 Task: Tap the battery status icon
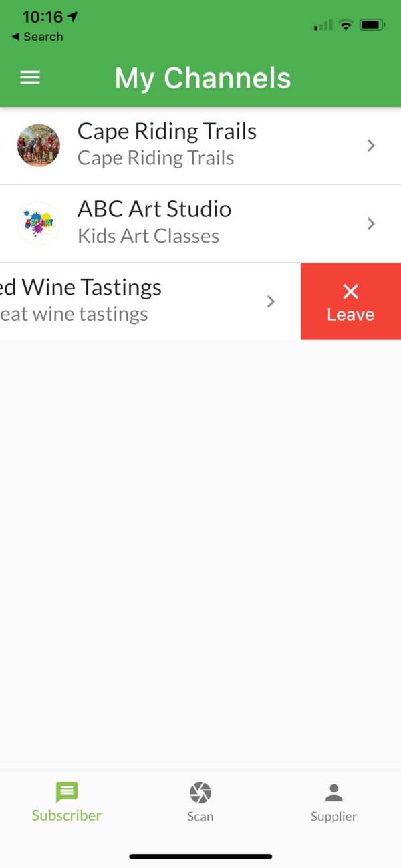372,25
